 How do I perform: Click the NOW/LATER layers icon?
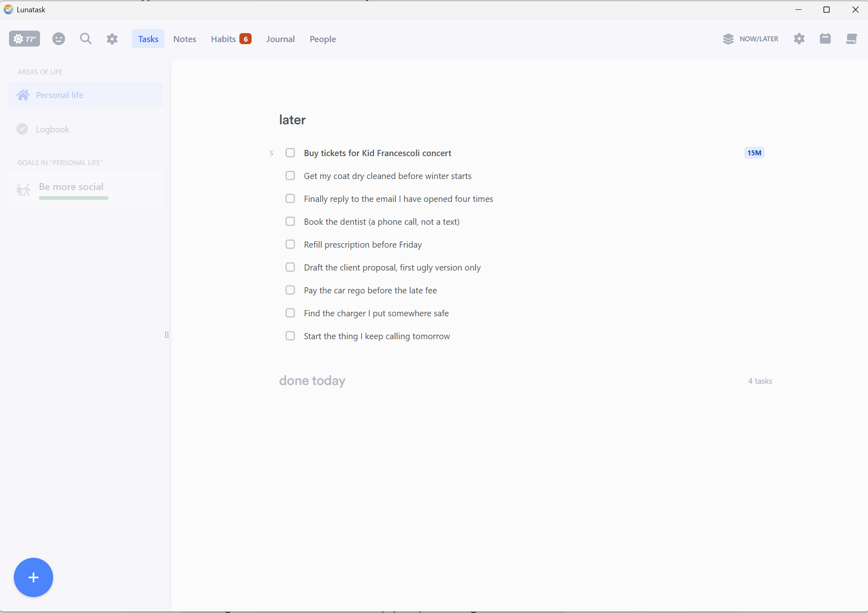pyautogui.click(x=728, y=39)
